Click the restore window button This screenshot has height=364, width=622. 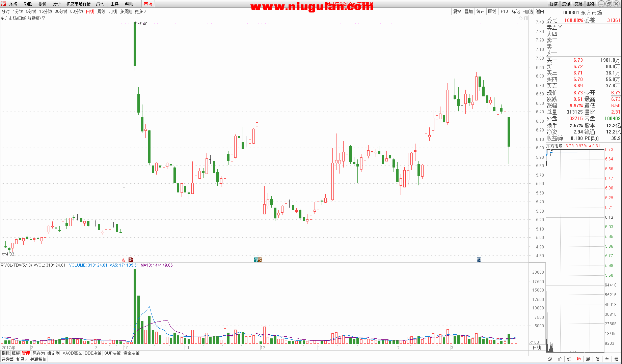[609, 4]
